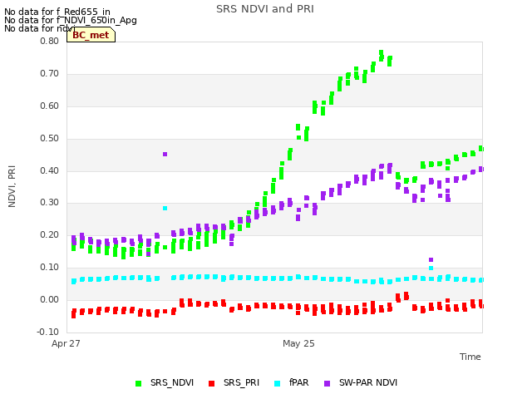532x399 pixels.
Task: Click the 0.60 y-axis tick label
Action: tap(50, 106)
